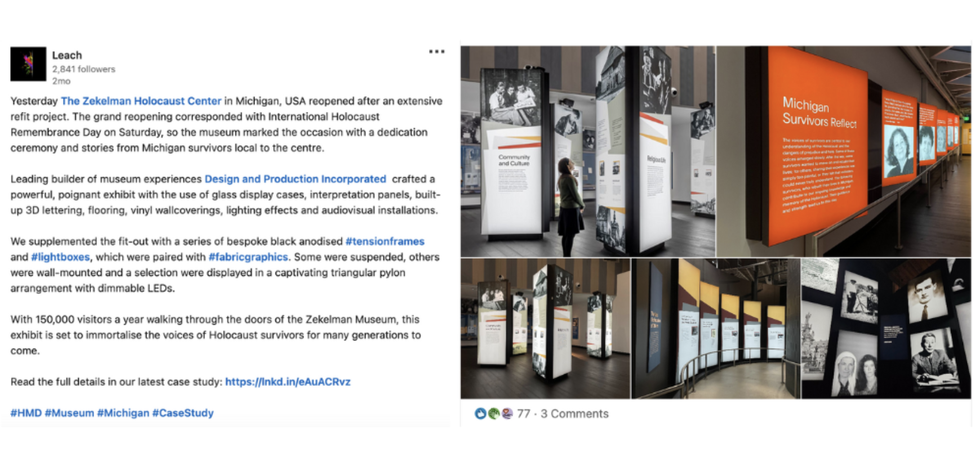980x458 pixels.
Task: Open the curved railing corridor photo
Action: pos(716,329)
